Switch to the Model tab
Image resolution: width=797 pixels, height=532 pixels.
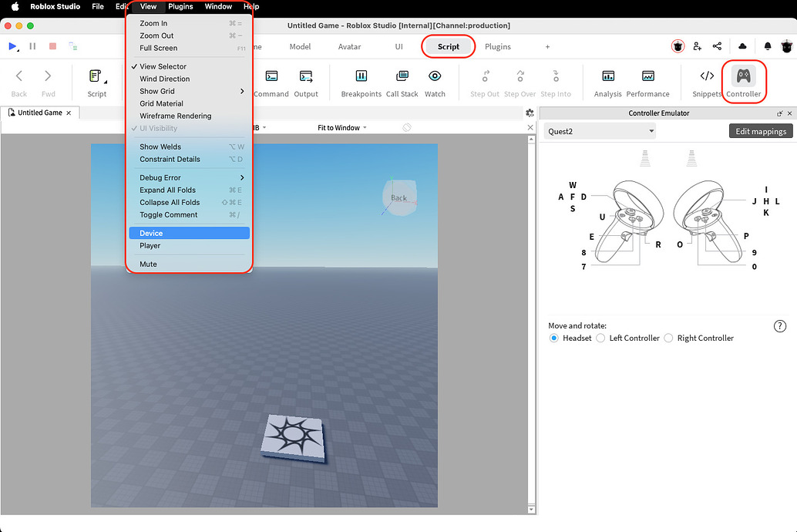(299, 46)
